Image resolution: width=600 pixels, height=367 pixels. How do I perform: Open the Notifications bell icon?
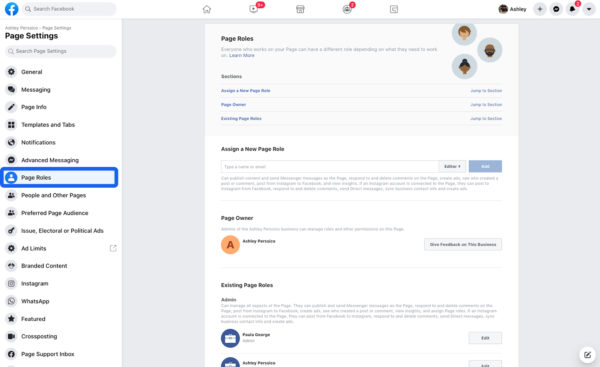pyautogui.click(x=572, y=9)
